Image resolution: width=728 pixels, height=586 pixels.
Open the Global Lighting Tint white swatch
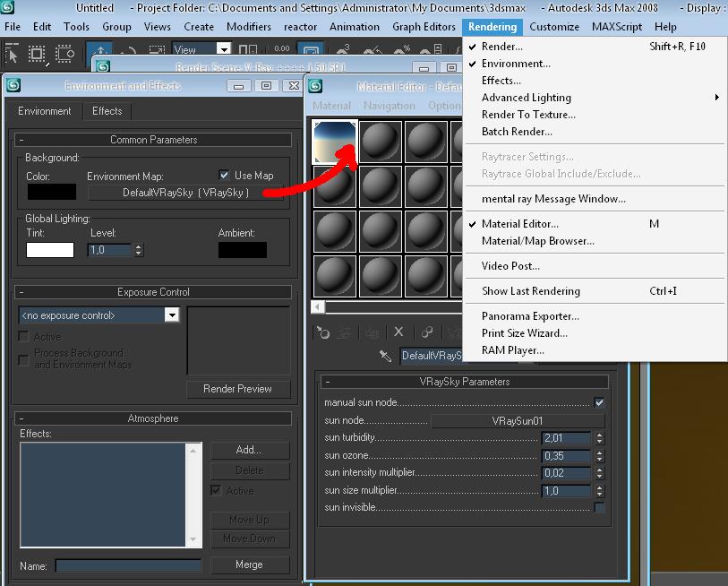pyautogui.click(x=50, y=250)
